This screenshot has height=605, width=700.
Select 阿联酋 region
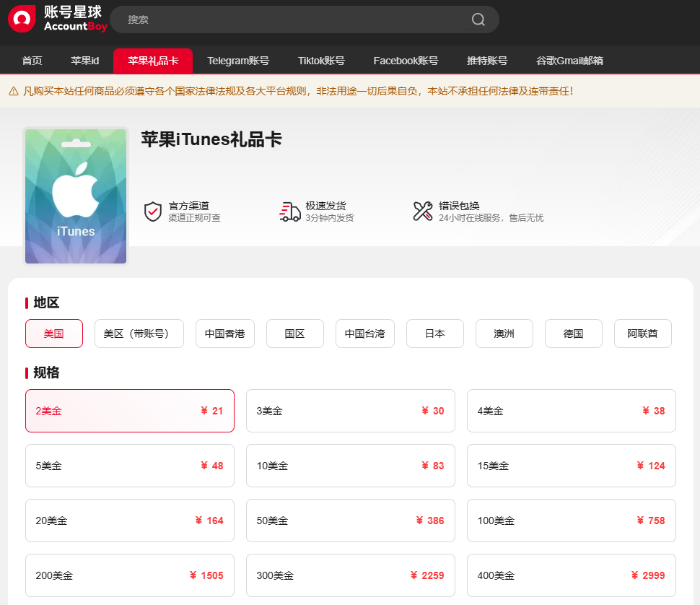pos(643,334)
